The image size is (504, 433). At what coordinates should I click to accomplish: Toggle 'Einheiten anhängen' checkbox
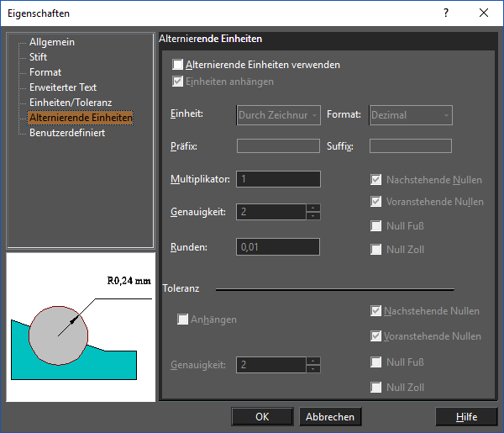(177, 82)
